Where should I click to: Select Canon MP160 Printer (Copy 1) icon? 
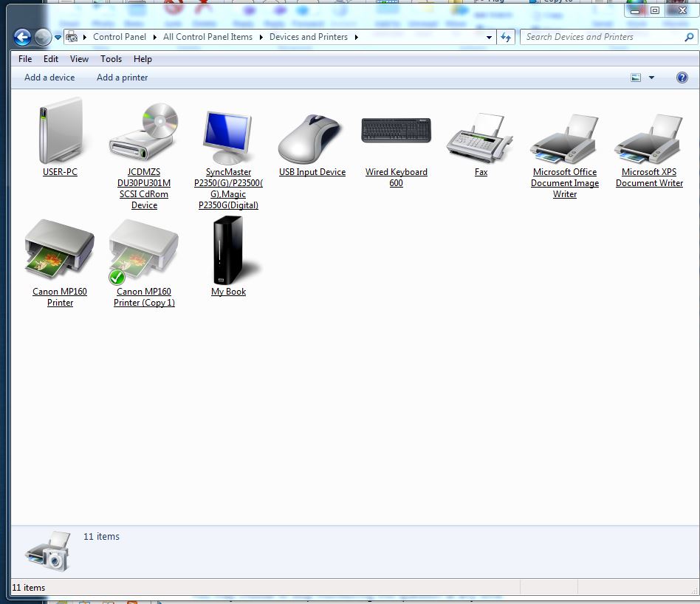click(144, 251)
